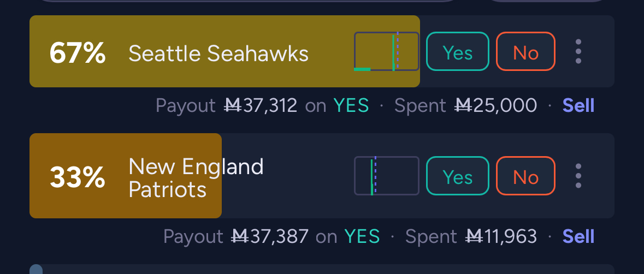Viewport: 644px width, 274px height.
Task: Click the 67% probability on Seahawks
Action: [x=77, y=53]
